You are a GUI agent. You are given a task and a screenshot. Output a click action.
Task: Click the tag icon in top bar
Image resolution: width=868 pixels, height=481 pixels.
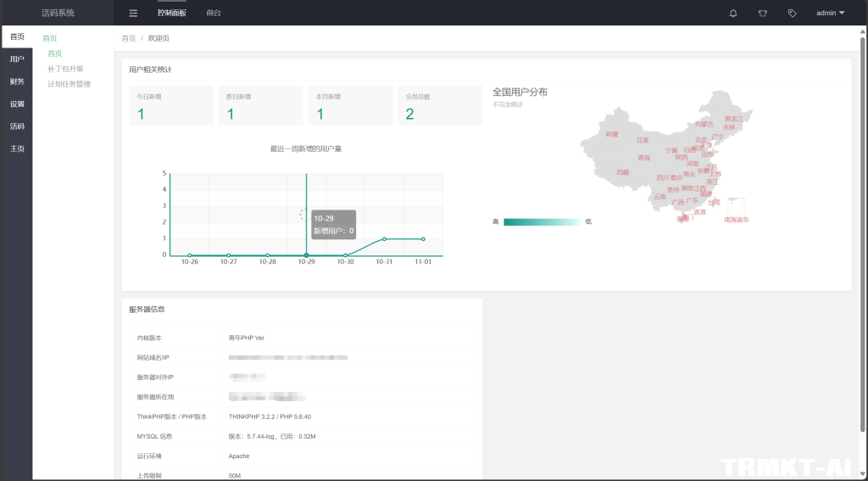(x=792, y=13)
